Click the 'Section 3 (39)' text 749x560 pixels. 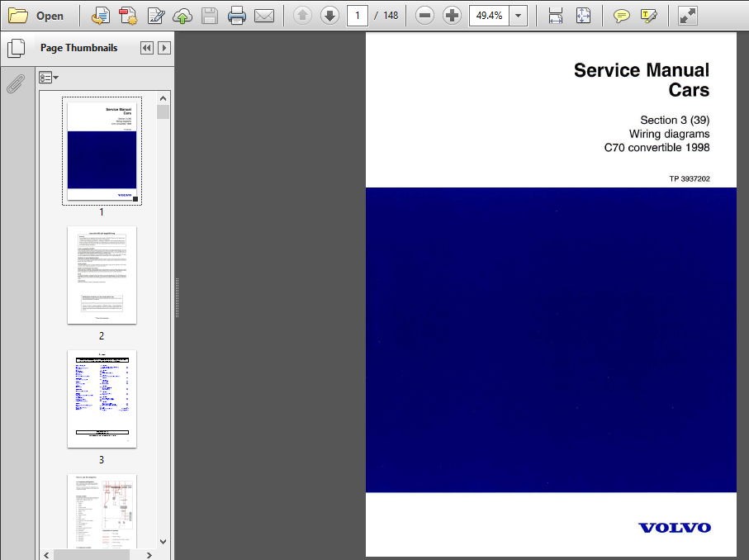(x=675, y=120)
